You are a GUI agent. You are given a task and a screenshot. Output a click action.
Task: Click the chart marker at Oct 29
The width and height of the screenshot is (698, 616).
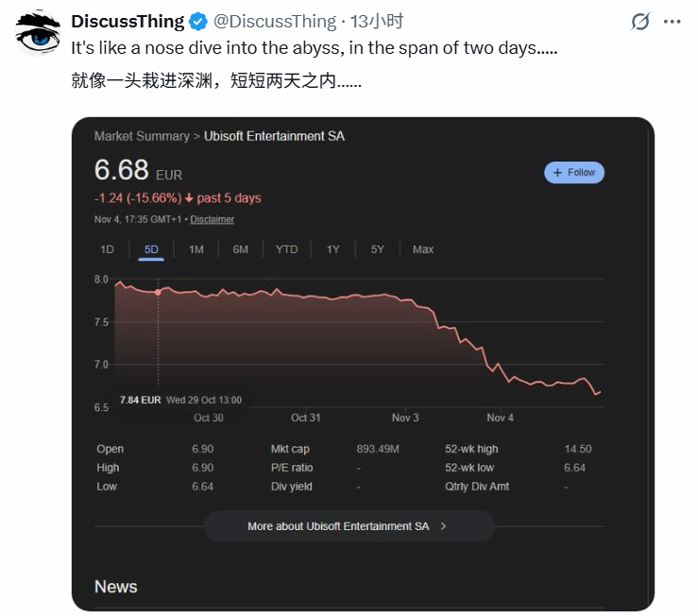[158, 293]
